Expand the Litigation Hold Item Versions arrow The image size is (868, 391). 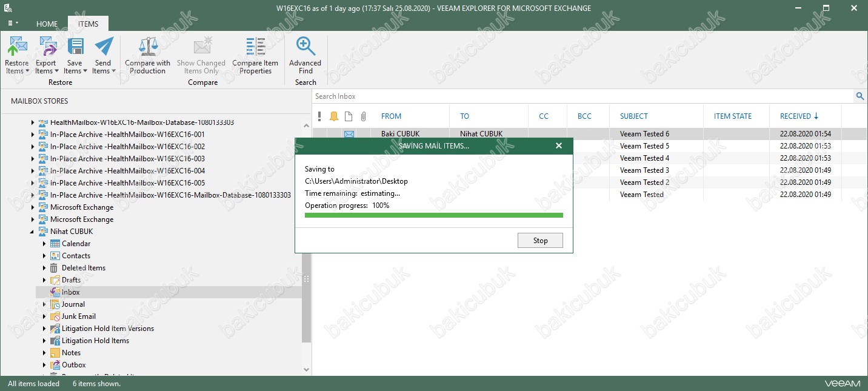[x=44, y=329]
